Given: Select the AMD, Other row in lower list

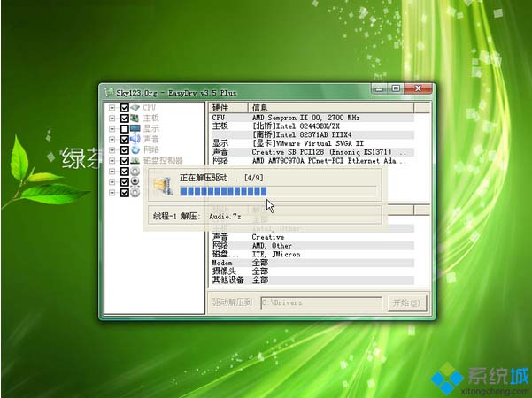Looking at the screenshot, I should (311, 246).
